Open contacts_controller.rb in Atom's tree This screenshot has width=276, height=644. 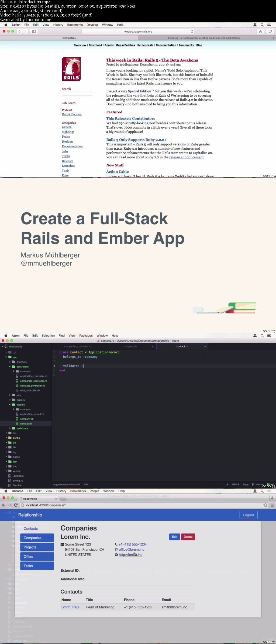[x=33, y=386]
